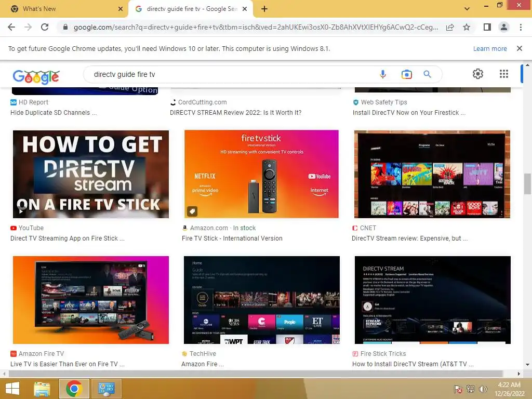Viewport: 532px width, 399px height.
Task: Click the Fire Stick Tricks source label
Action: pos(383,353)
